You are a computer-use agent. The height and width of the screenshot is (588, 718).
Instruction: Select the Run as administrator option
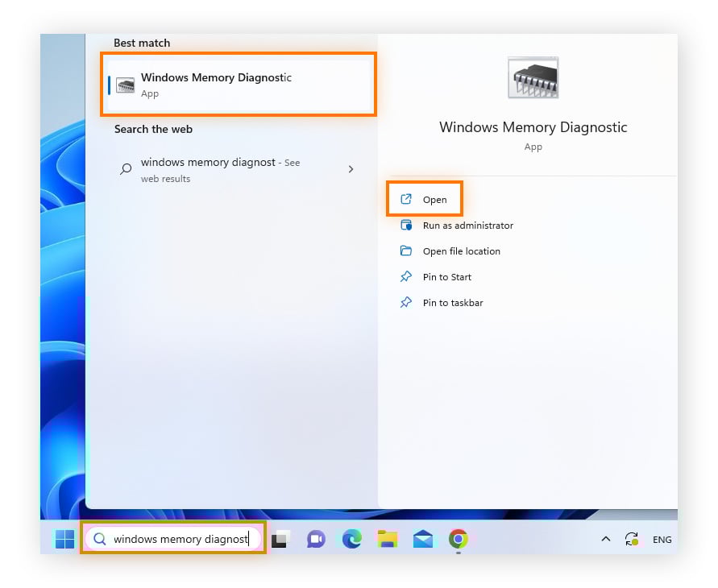pos(468,226)
